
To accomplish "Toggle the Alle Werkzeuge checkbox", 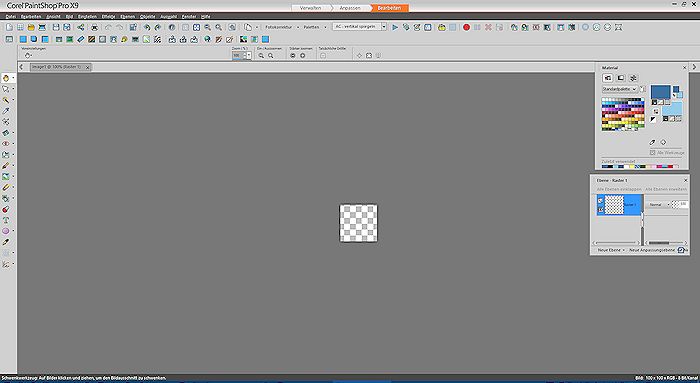I will tap(653, 153).
